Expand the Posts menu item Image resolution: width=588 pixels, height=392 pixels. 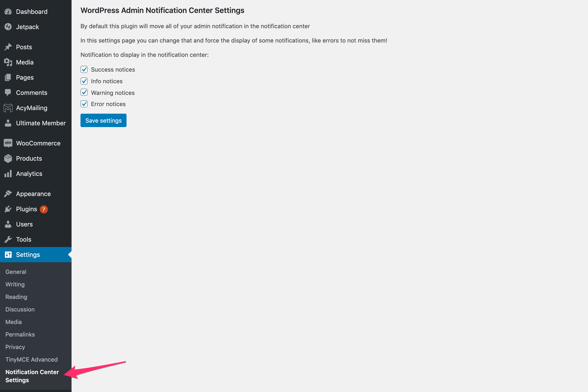pyautogui.click(x=24, y=47)
